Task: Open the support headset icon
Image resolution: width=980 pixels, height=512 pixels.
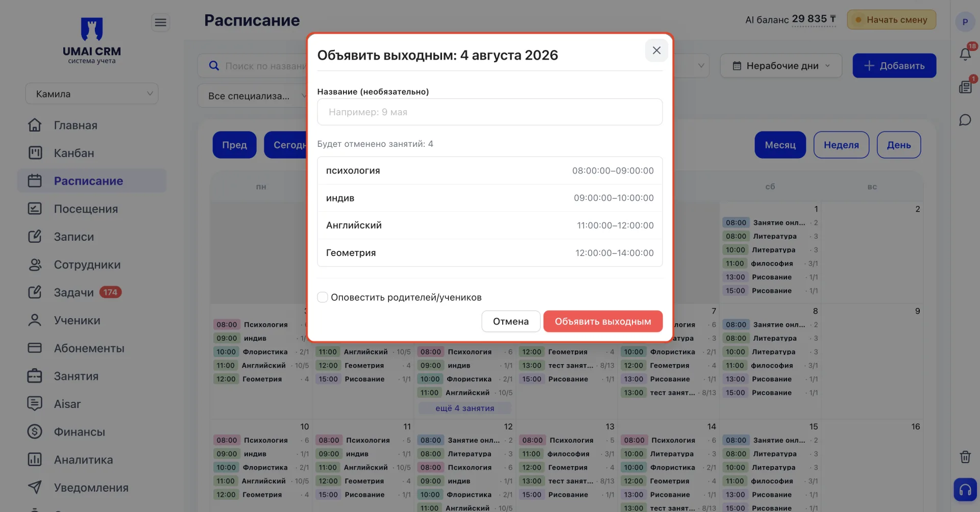Action: tap(965, 490)
